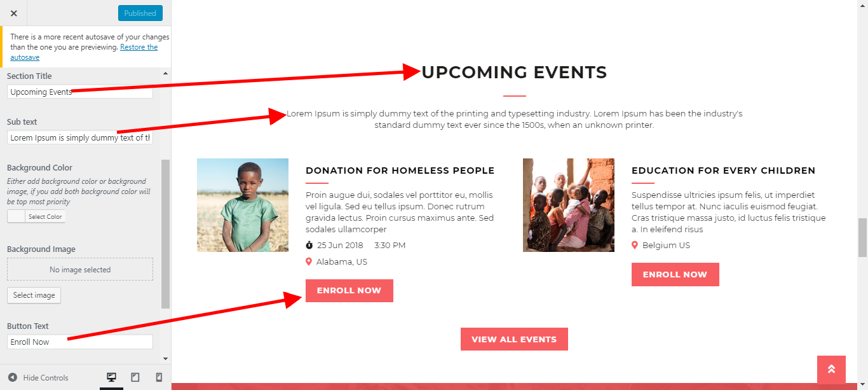Click the homeless donation event thumbnail
Viewport: 868px width, 390px height.
click(x=243, y=205)
